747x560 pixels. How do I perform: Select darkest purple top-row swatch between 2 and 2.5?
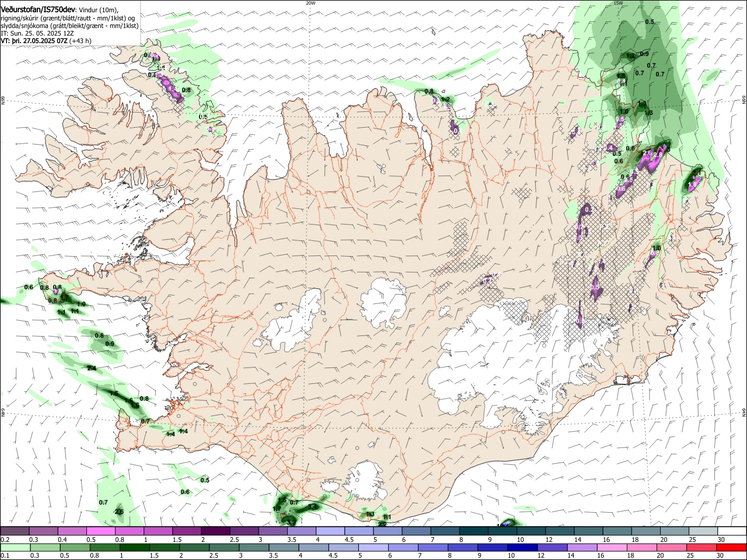pyautogui.click(x=215, y=531)
